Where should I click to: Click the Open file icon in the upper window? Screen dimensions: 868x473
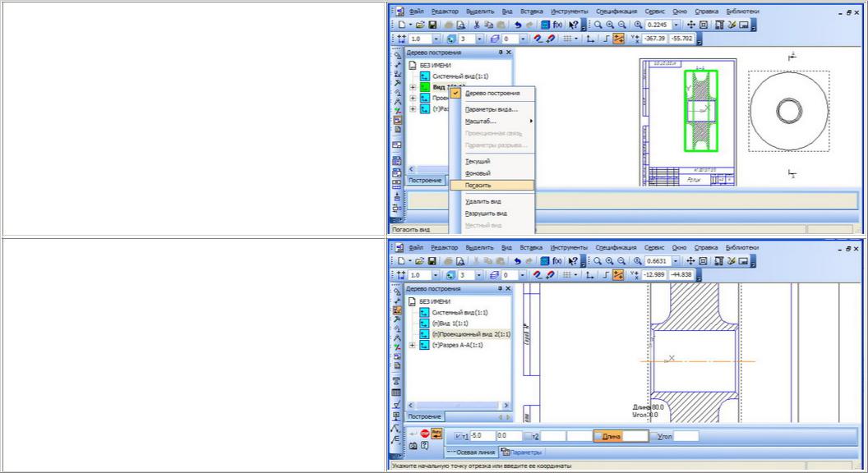click(420, 25)
